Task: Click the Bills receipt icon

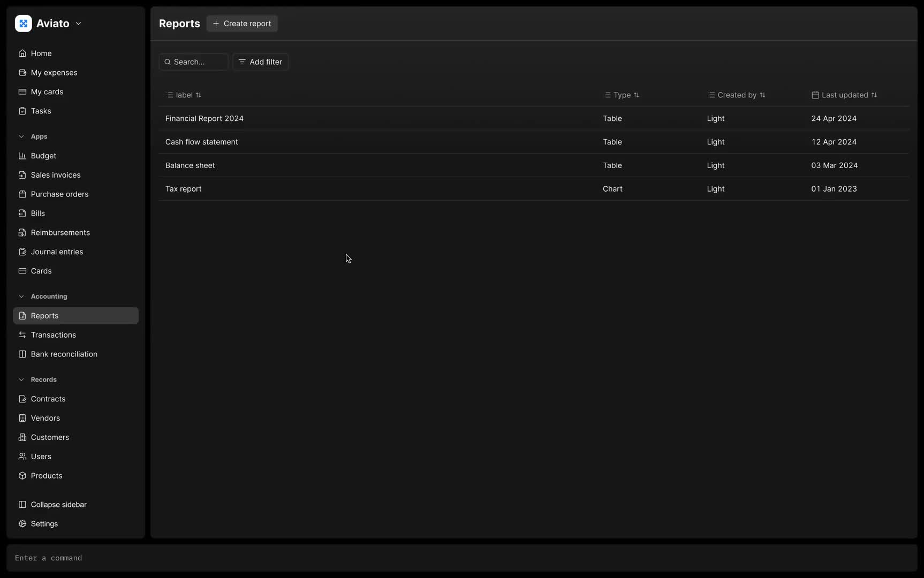Action: pos(22,214)
